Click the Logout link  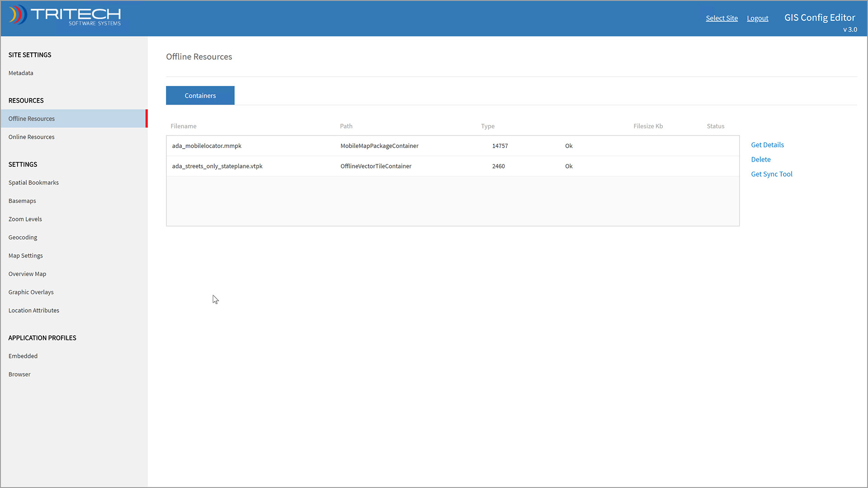coord(757,18)
